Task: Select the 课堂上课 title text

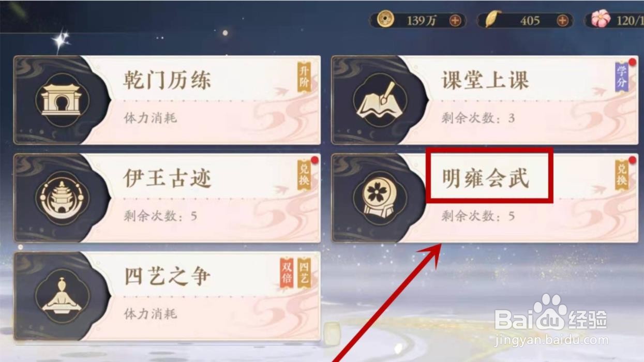Action: click(485, 81)
